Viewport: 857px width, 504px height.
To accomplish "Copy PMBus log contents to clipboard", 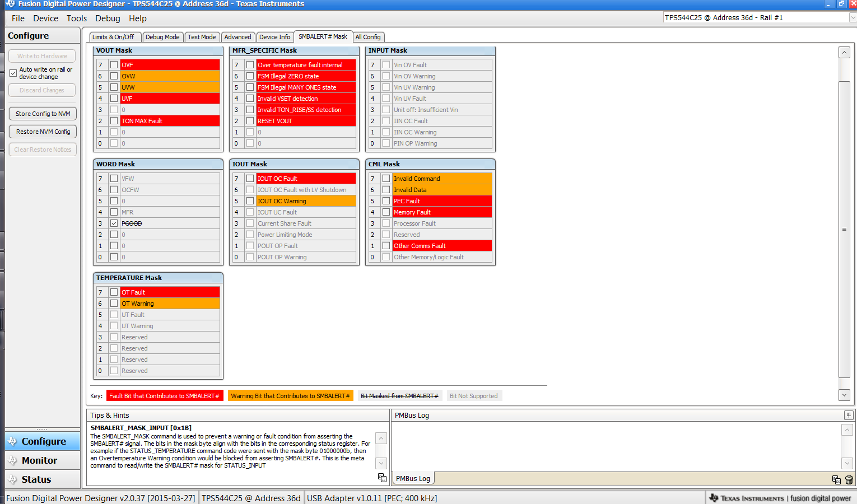I will tap(836, 480).
